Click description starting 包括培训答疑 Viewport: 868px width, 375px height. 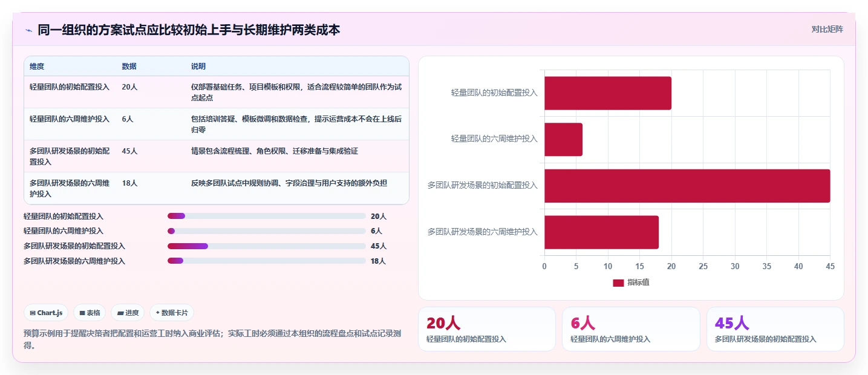coord(296,124)
